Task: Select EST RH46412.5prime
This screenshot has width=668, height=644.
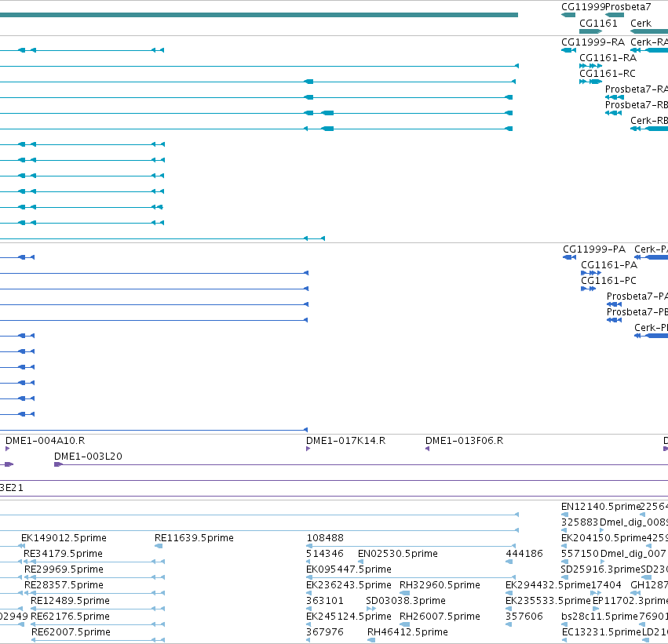Action: [407, 632]
